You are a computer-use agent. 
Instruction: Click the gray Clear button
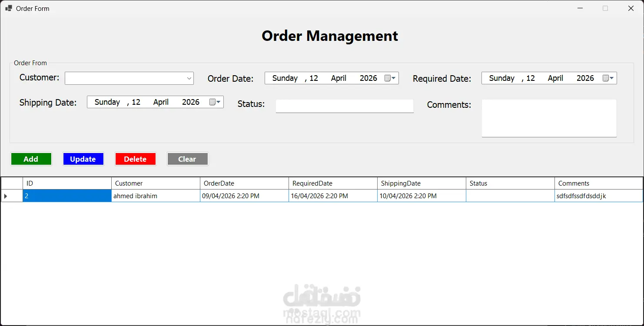tap(187, 159)
